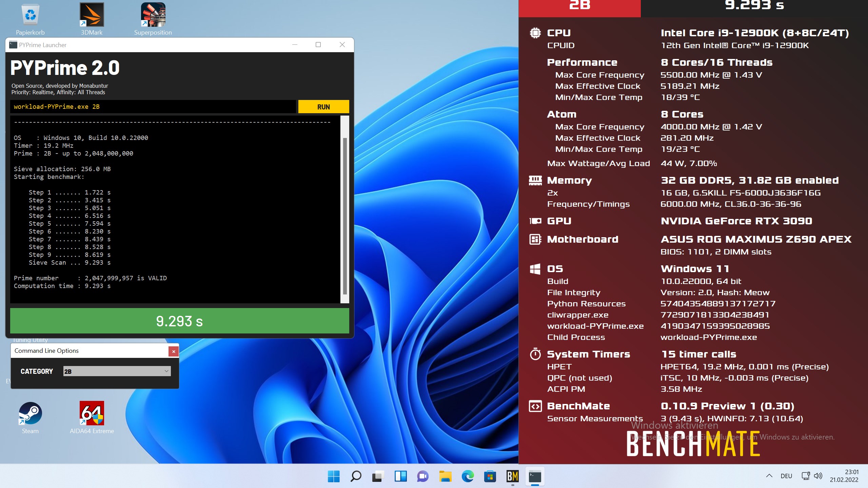The image size is (868, 488).
Task: Select 'Intel Core i9-12900K (8+8C/24T)' text
Action: pos(755,33)
